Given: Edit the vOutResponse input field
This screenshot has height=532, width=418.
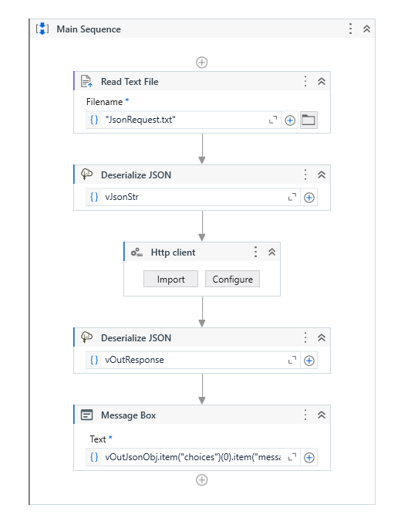Looking at the screenshot, I should [x=194, y=360].
